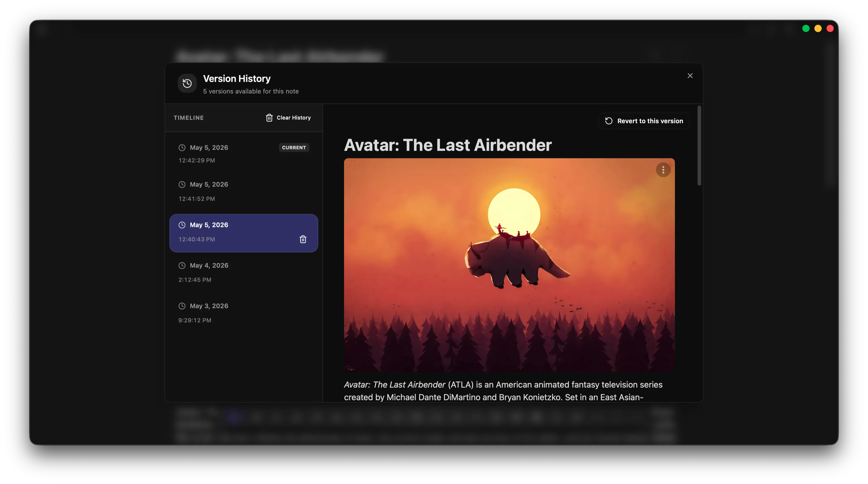Close the Version History dialog
The width and height of the screenshot is (868, 484).
point(690,76)
